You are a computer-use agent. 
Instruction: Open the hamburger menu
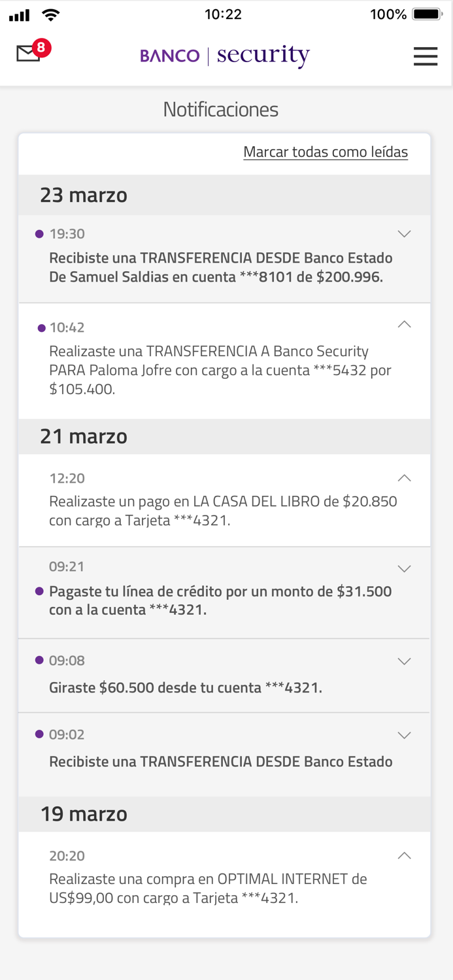click(x=426, y=57)
